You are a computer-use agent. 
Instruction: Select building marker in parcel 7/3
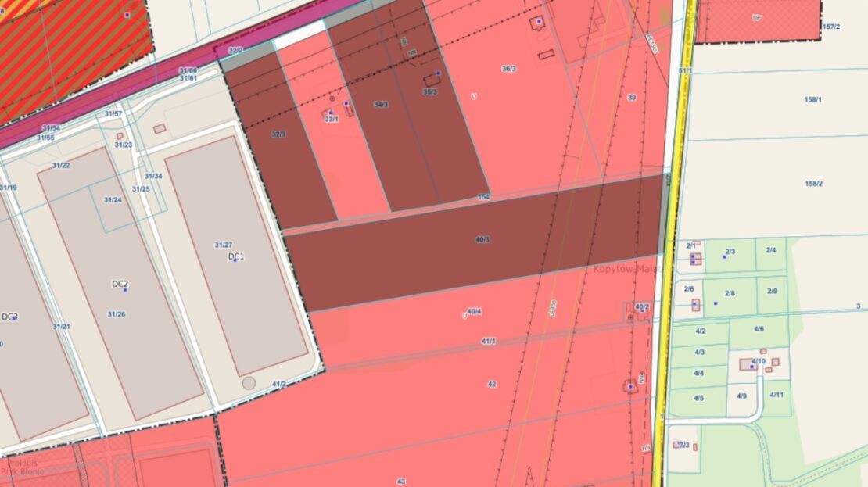[x=676, y=444]
